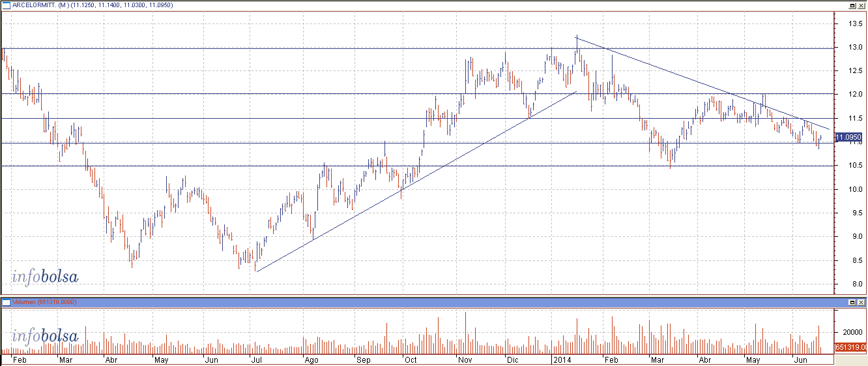The image size is (868, 366).
Task: Click the Jul label on the time axis
Action: pos(256,359)
